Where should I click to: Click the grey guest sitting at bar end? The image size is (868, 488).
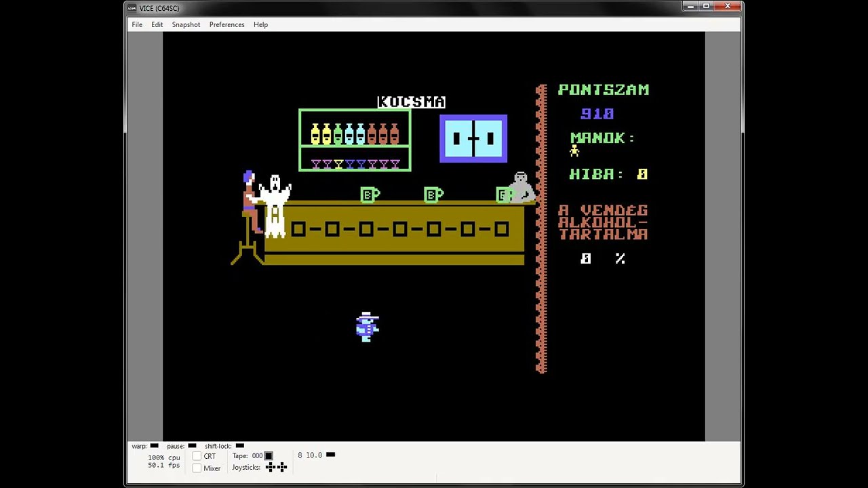(521, 188)
